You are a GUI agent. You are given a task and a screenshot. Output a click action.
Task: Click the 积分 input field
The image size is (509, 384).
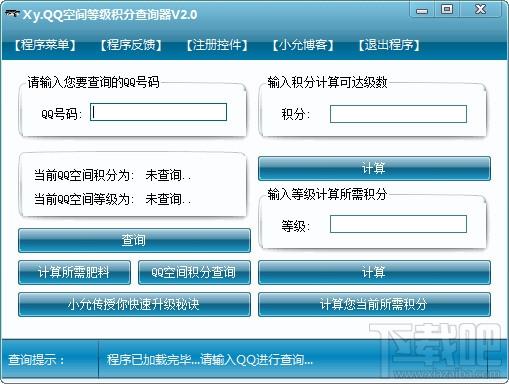398,114
